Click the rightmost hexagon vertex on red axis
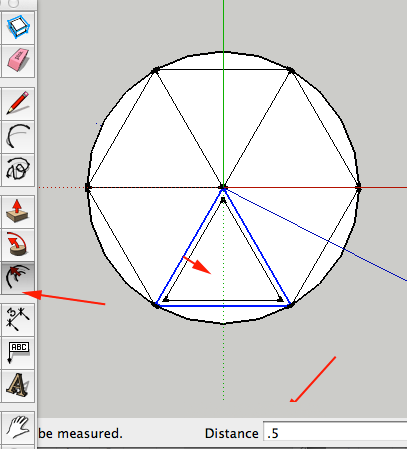 click(x=359, y=188)
